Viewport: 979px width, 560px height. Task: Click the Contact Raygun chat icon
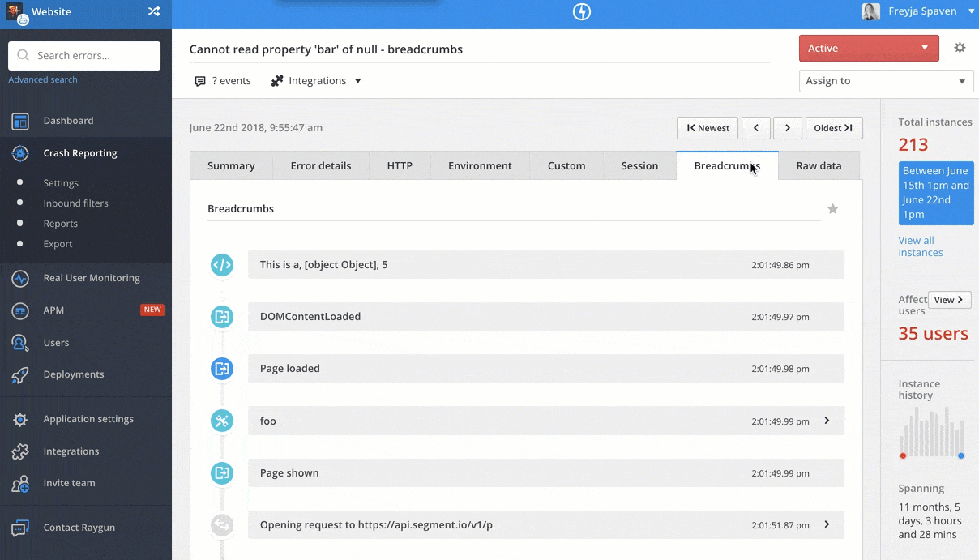point(20,528)
